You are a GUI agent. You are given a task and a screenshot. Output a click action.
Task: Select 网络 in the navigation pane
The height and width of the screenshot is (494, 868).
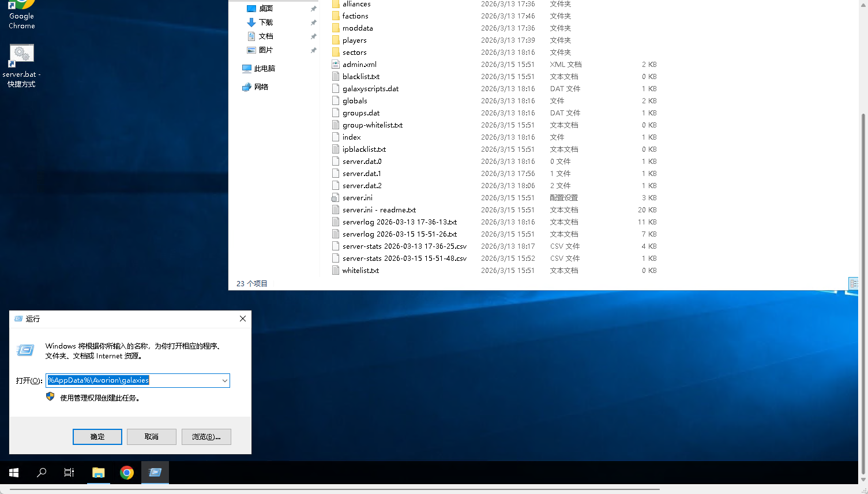pyautogui.click(x=261, y=87)
